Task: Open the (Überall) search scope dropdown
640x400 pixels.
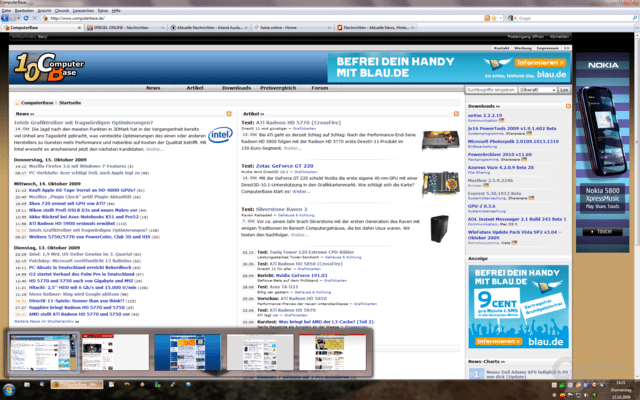Action: (x=537, y=89)
